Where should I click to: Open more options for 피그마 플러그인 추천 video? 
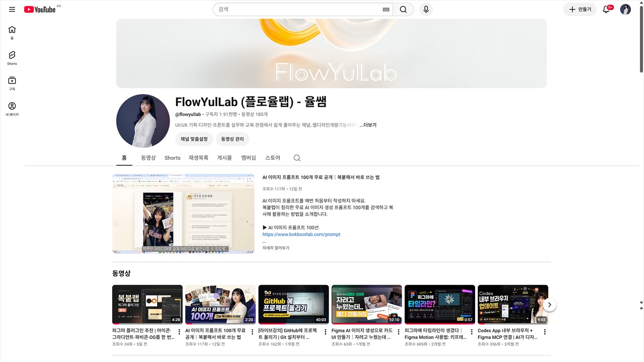click(x=179, y=332)
